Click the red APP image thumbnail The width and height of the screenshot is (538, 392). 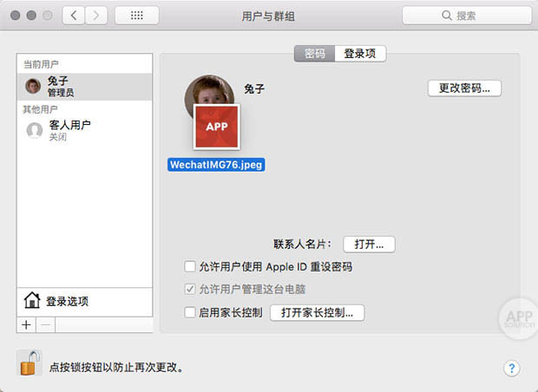pos(217,127)
